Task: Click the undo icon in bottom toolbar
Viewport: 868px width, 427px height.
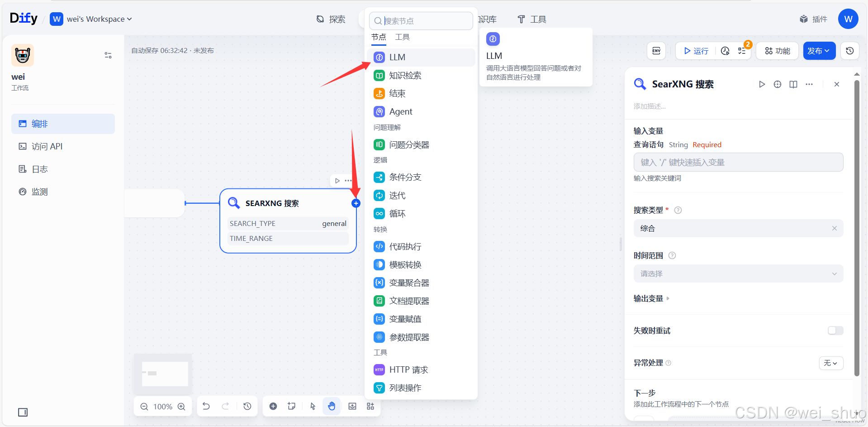Action: pyautogui.click(x=206, y=406)
